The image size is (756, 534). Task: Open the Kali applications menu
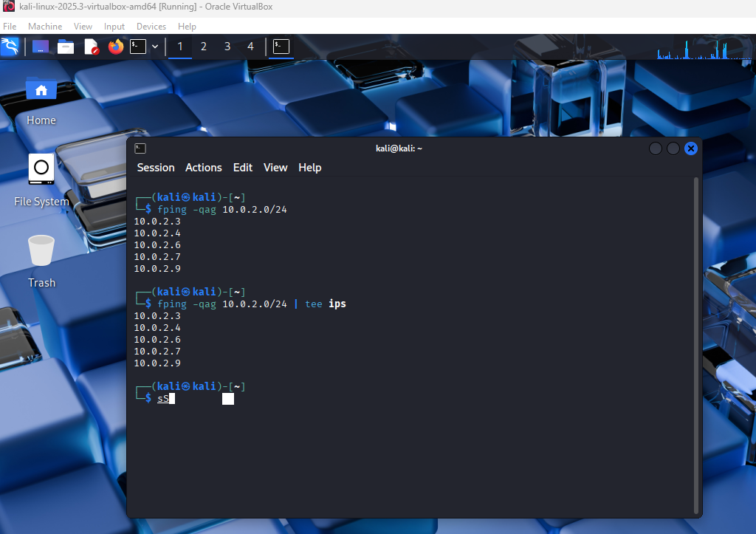tap(10, 47)
